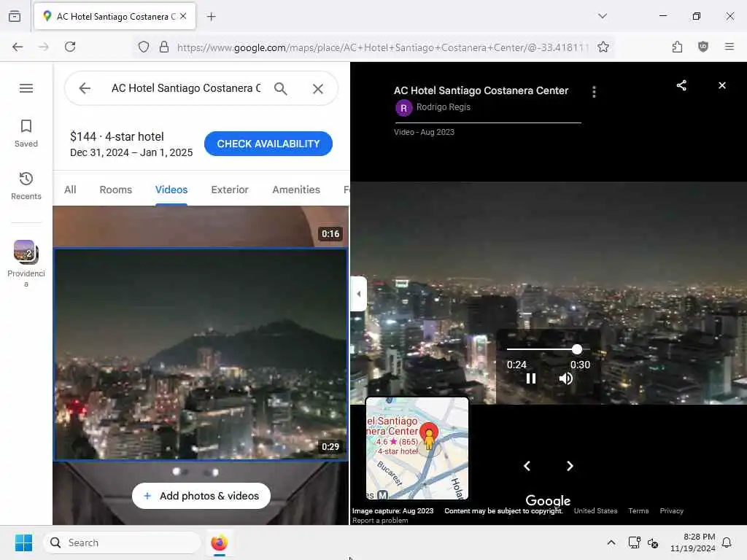This screenshot has width=747, height=560.
Task: Share this video
Action: coord(681,85)
